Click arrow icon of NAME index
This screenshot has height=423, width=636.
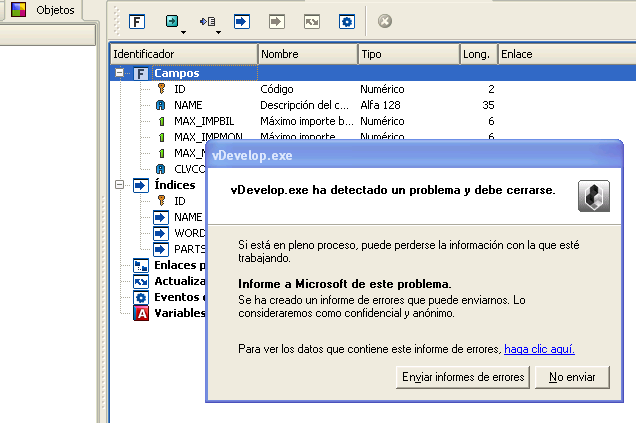point(161,217)
